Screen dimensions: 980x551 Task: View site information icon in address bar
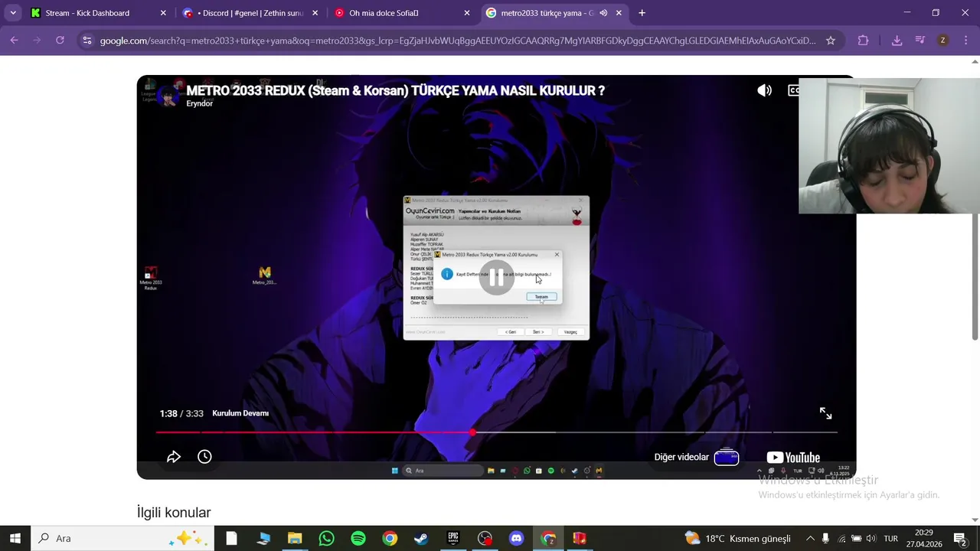(87, 41)
